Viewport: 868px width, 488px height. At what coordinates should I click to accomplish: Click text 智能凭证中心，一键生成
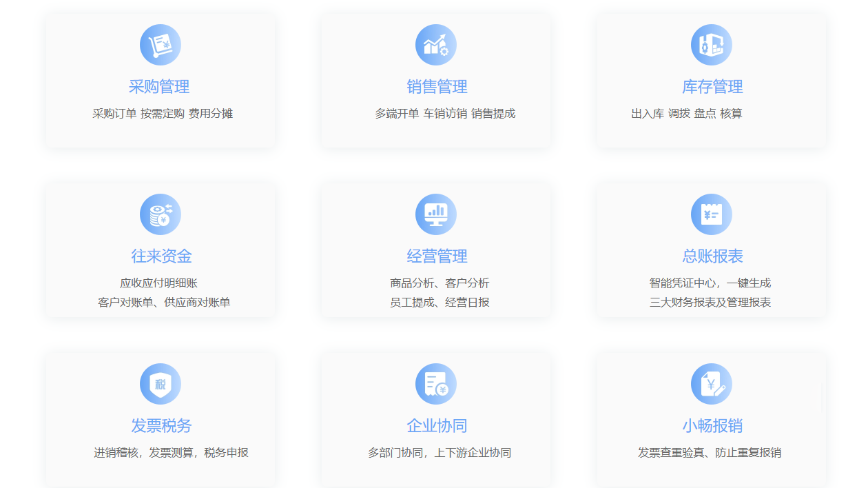tap(710, 283)
